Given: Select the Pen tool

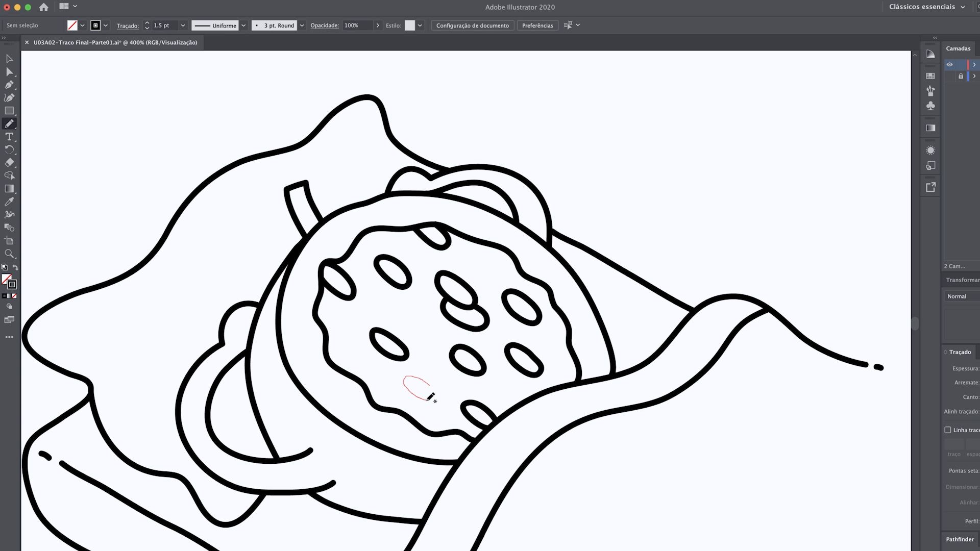Looking at the screenshot, I should pyautogui.click(x=9, y=85).
